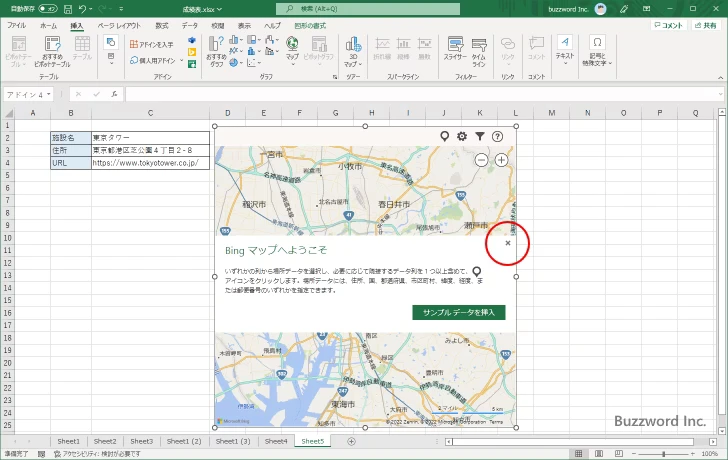728x460 pixels.
Task: Click the search box in title bar
Action: [x=368, y=9]
